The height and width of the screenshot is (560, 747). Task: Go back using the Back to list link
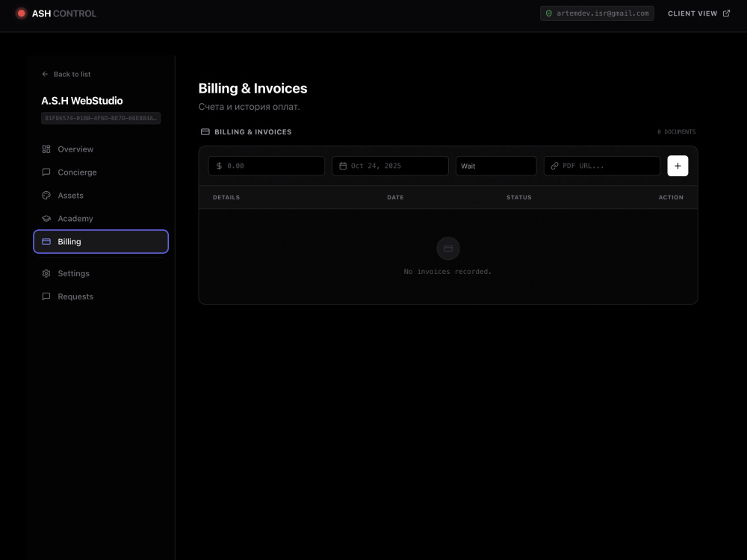[x=66, y=74]
